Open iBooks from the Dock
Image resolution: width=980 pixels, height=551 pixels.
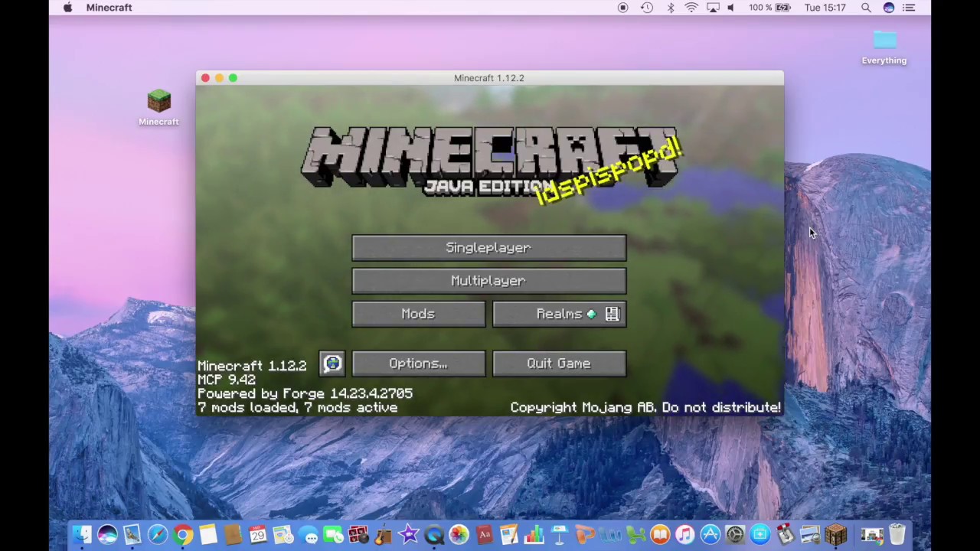click(x=660, y=535)
